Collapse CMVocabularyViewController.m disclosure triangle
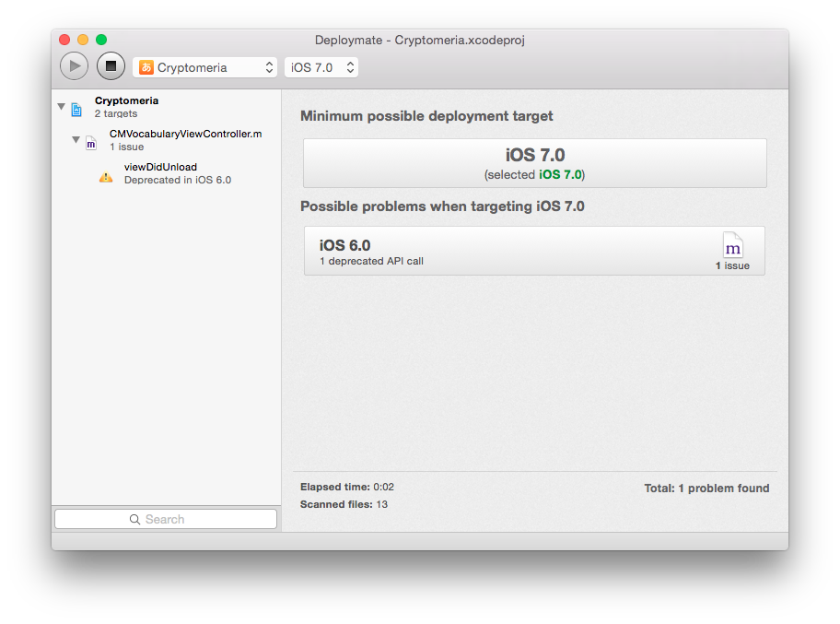The width and height of the screenshot is (840, 624). coord(76,139)
